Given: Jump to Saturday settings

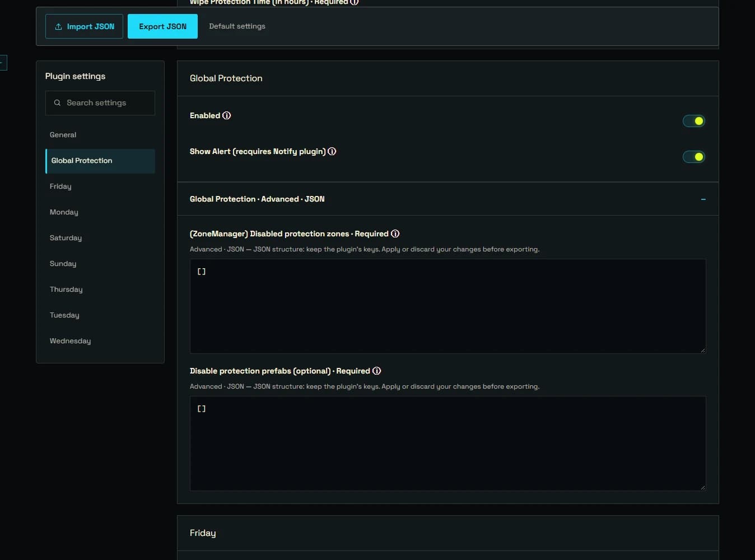Looking at the screenshot, I should pos(100,238).
